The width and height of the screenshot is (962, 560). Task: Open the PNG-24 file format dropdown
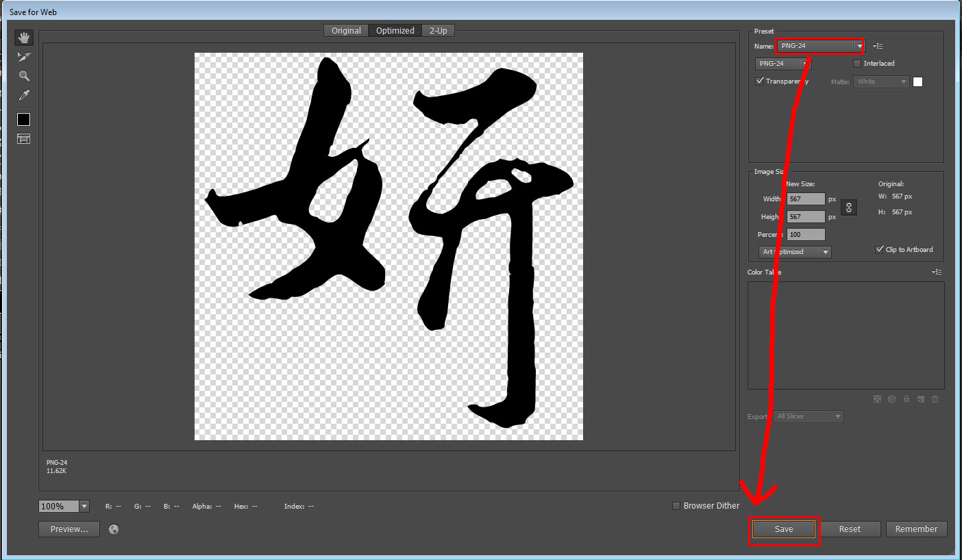(783, 64)
